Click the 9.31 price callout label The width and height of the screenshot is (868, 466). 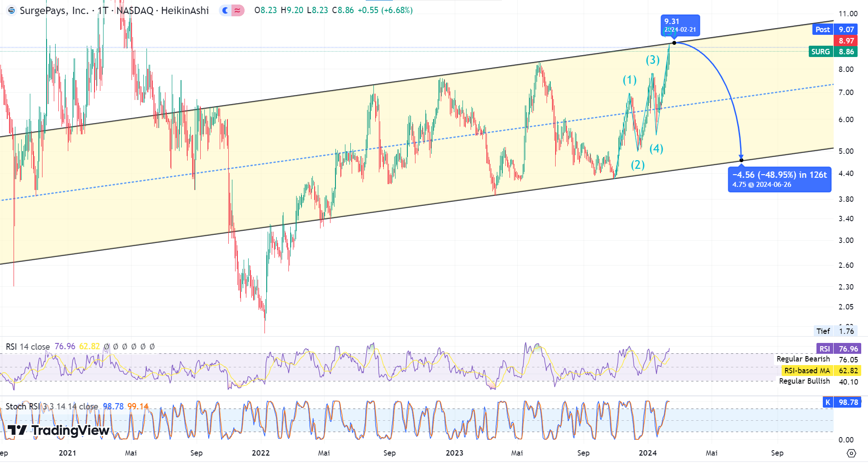coord(681,25)
